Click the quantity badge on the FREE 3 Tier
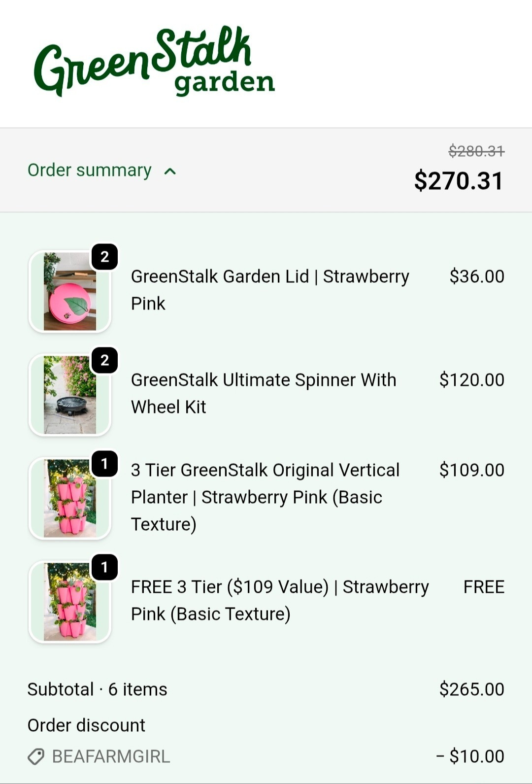The width and height of the screenshot is (532, 784). tap(104, 567)
